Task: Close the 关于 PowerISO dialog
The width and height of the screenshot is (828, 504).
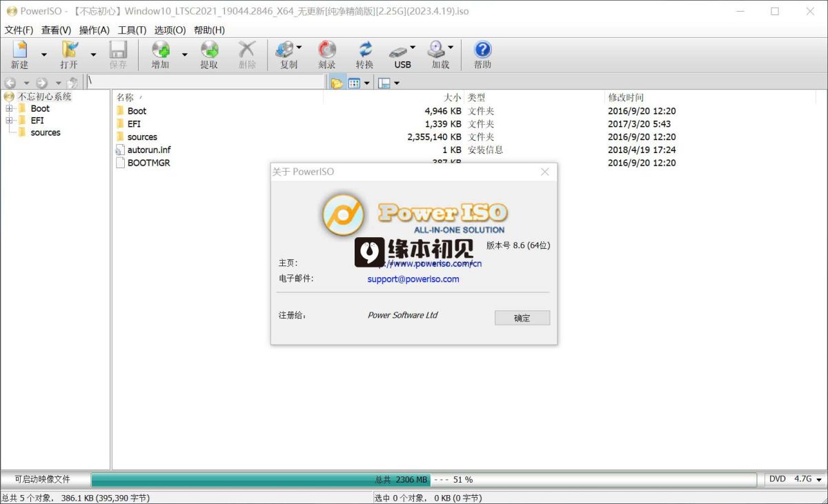Action: tap(545, 172)
